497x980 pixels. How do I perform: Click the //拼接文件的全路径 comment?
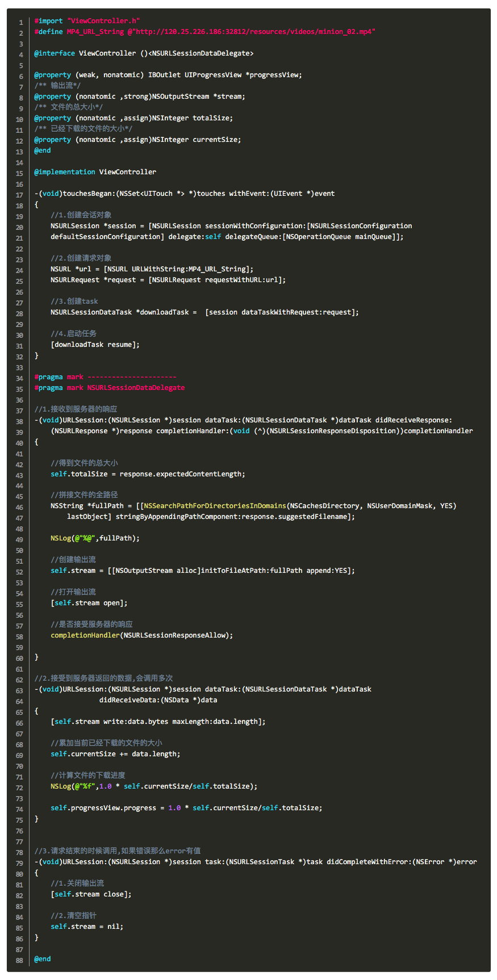click(x=84, y=495)
